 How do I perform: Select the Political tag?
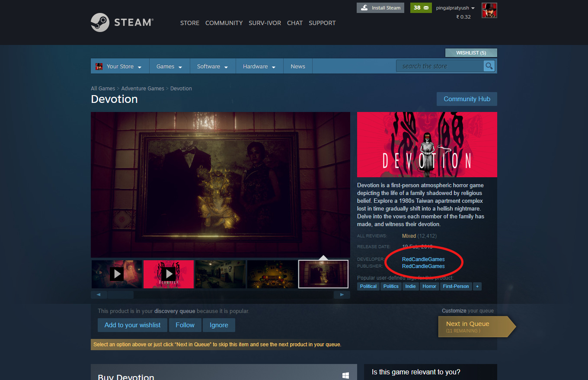coord(368,286)
